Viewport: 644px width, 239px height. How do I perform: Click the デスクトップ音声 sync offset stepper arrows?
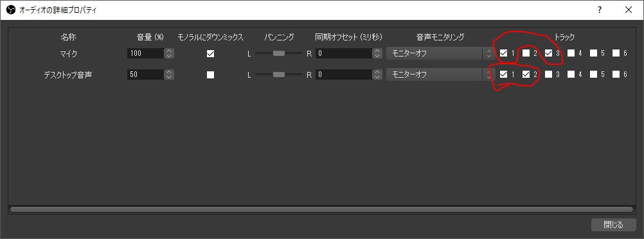[377, 75]
